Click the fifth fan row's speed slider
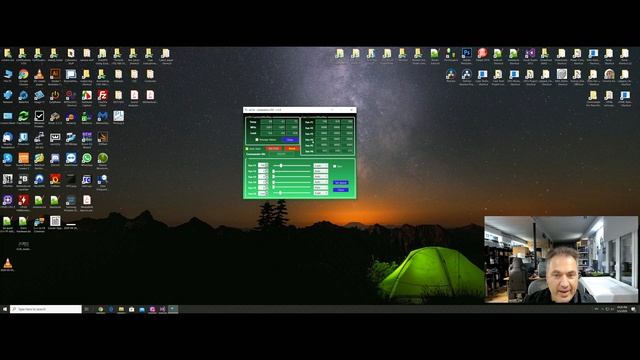Screen dimensions: 640x360 pos(292,187)
